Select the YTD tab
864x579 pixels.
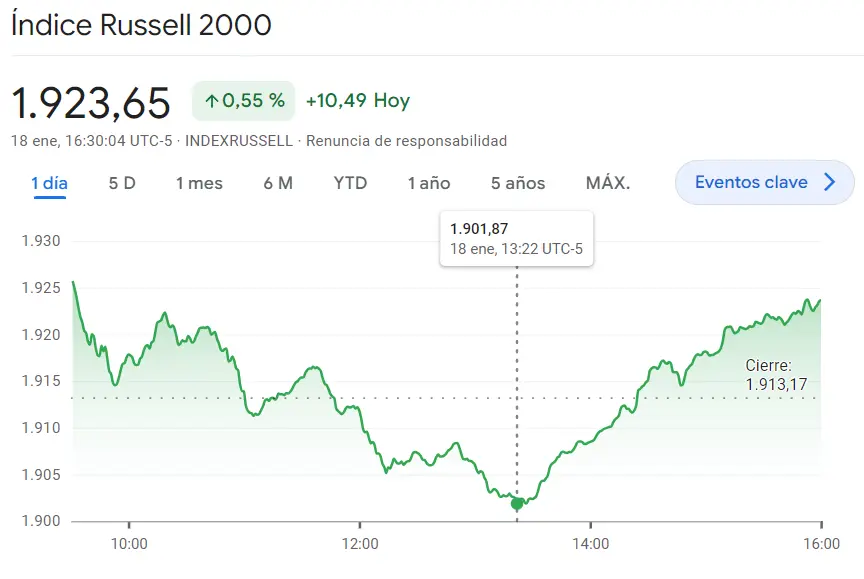350,183
